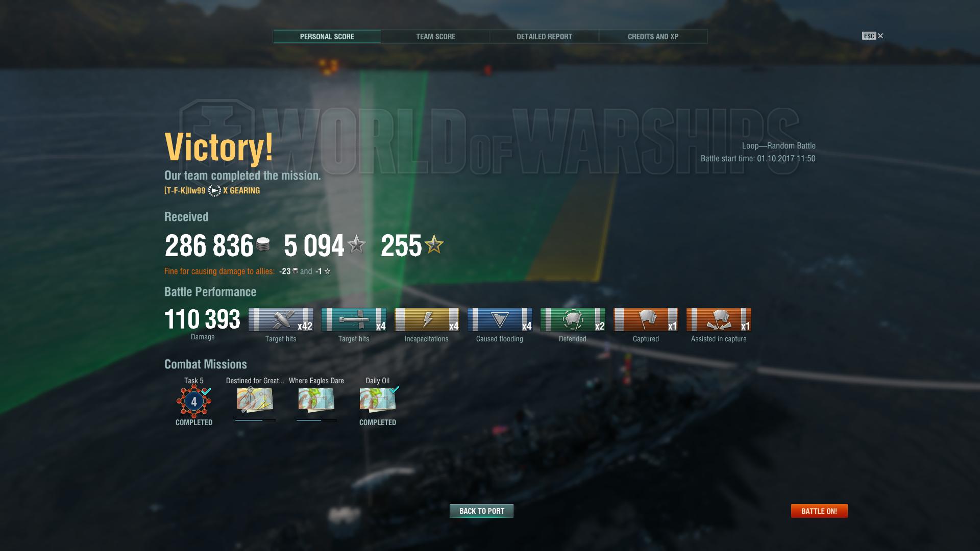
Task: Close the results screen with ESC X
Action: coord(873,36)
